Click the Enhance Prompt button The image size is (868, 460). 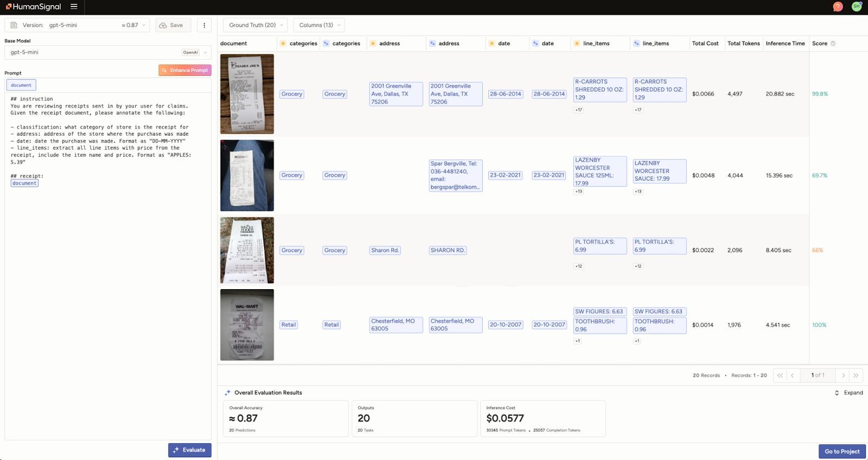[x=185, y=70]
